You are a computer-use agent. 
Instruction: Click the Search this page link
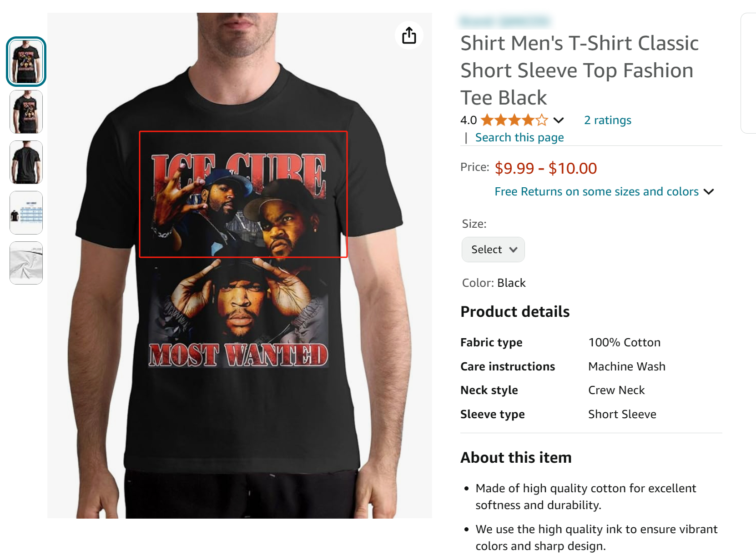[x=519, y=137]
